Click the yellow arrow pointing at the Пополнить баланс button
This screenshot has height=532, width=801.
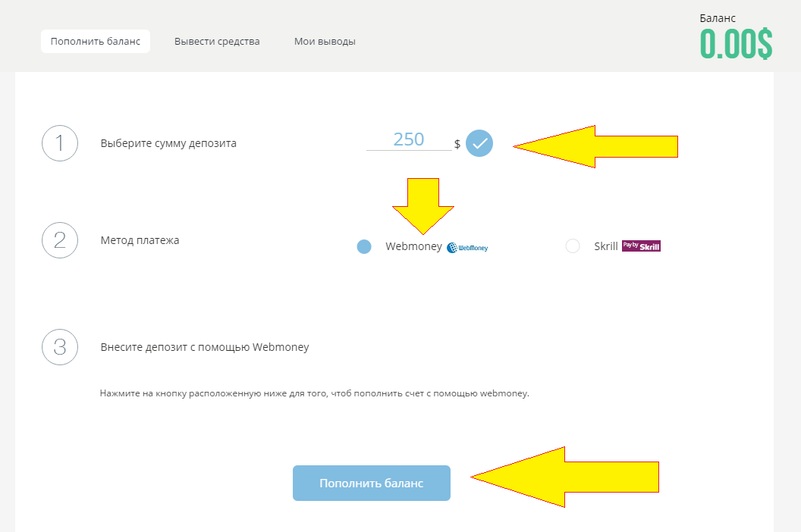pos(565,477)
